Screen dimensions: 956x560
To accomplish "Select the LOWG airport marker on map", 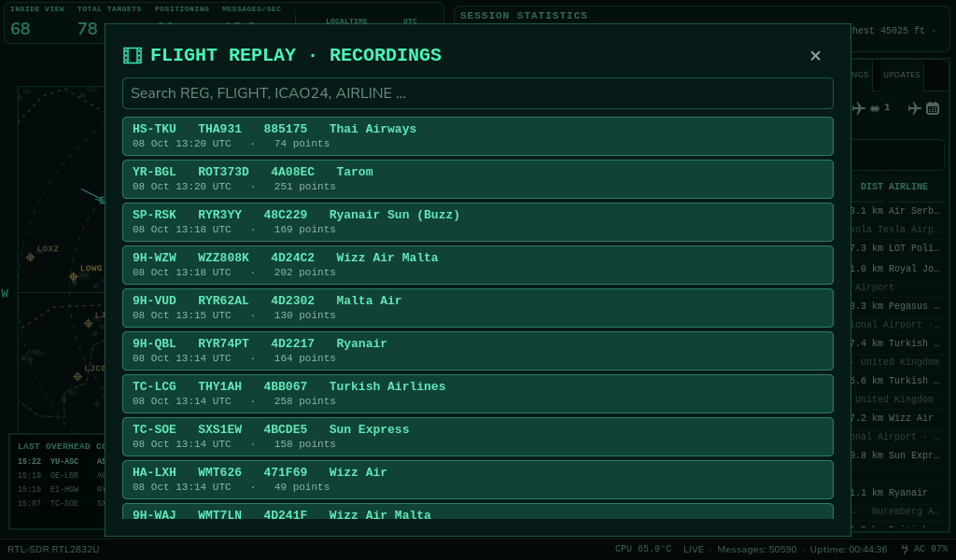I will [x=73, y=276].
